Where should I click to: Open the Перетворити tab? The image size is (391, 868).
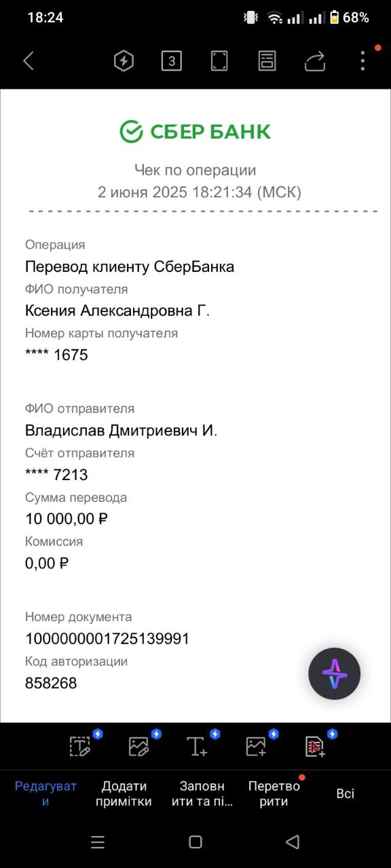[x=274, y=793]
